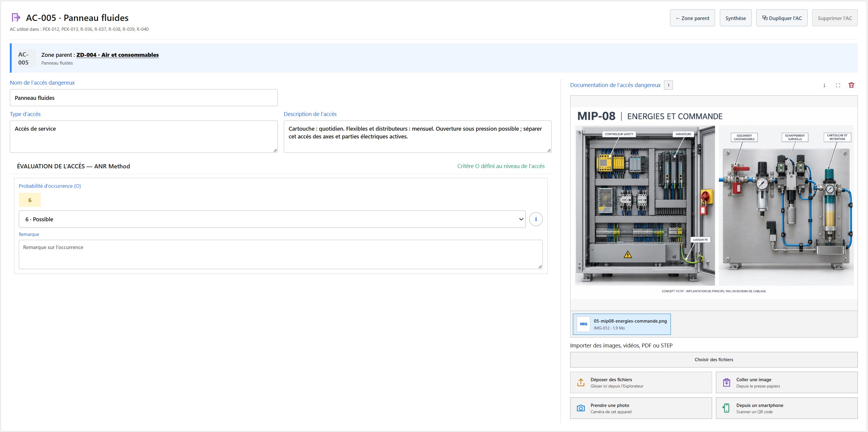868x432 pixels.
Task: Select the 05-mip08-energies-commande.png file chip
Action: click(x=622, y=324)
